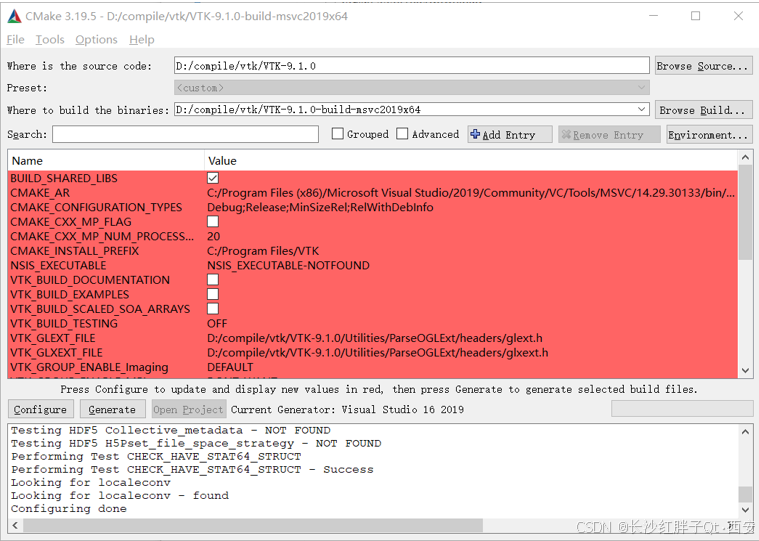Click the output log scroll-left arrow
Image resolution: width=759 pixels, height=541 pixels.
pos(15,525)
